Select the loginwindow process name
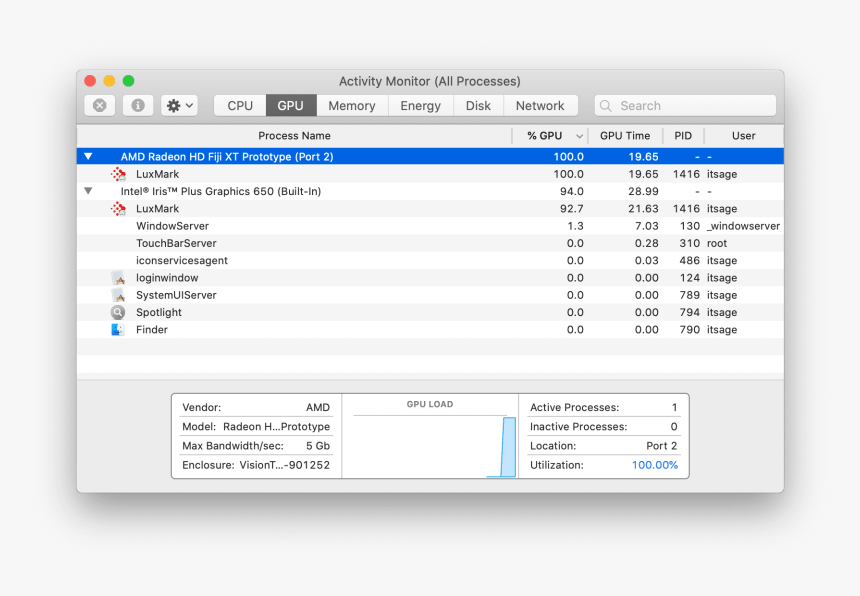This screenshot has height=596, width=860. (x=167, y=278)
